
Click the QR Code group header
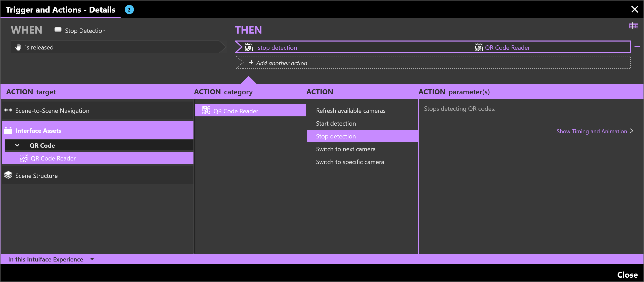pos(99,145)
